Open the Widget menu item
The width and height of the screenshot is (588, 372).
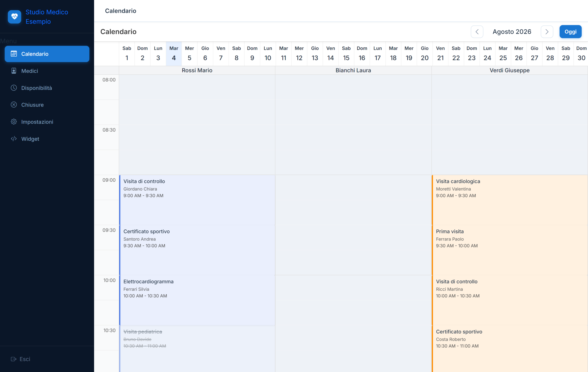[47, 139]
